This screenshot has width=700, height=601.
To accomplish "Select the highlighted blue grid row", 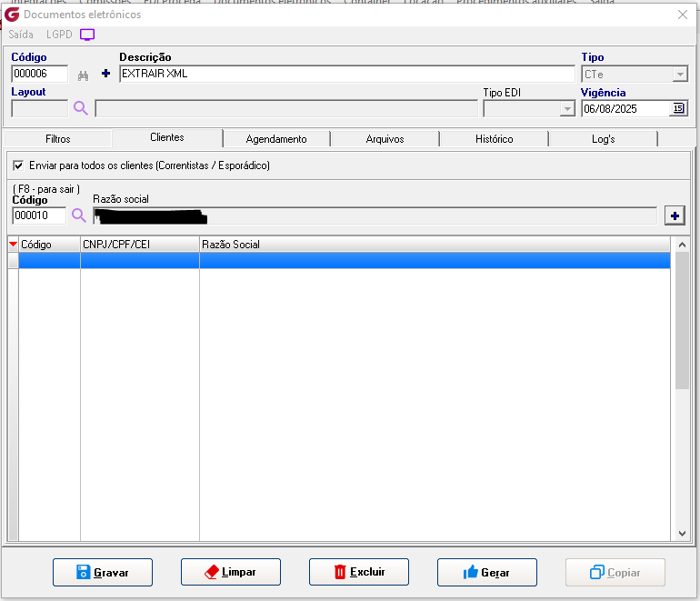I will pyautogui.click(x=345, y=260).
